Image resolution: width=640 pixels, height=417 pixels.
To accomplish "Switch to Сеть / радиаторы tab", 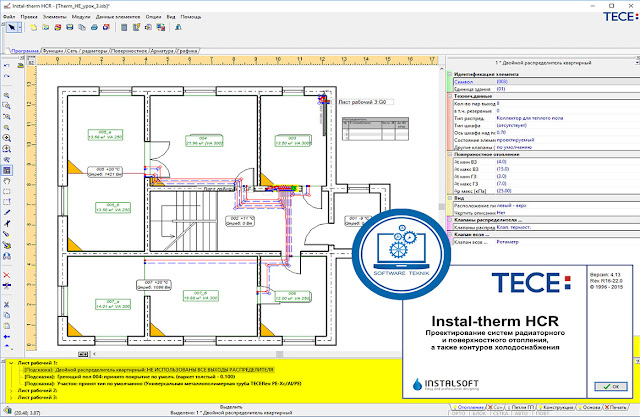I will click(87, 51).
